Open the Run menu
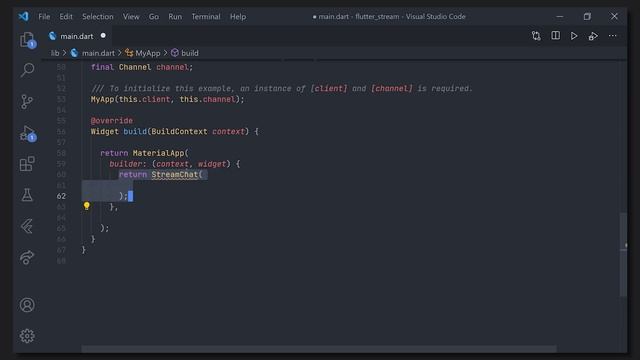The height and width of the screenshot is (360, 640). click(175, 17)
